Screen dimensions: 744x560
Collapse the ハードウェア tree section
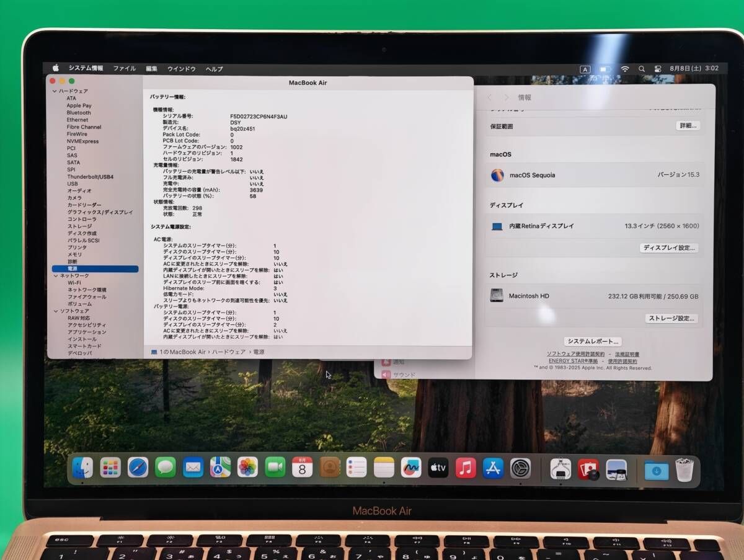pyautogui.click(x=55, y=91)
